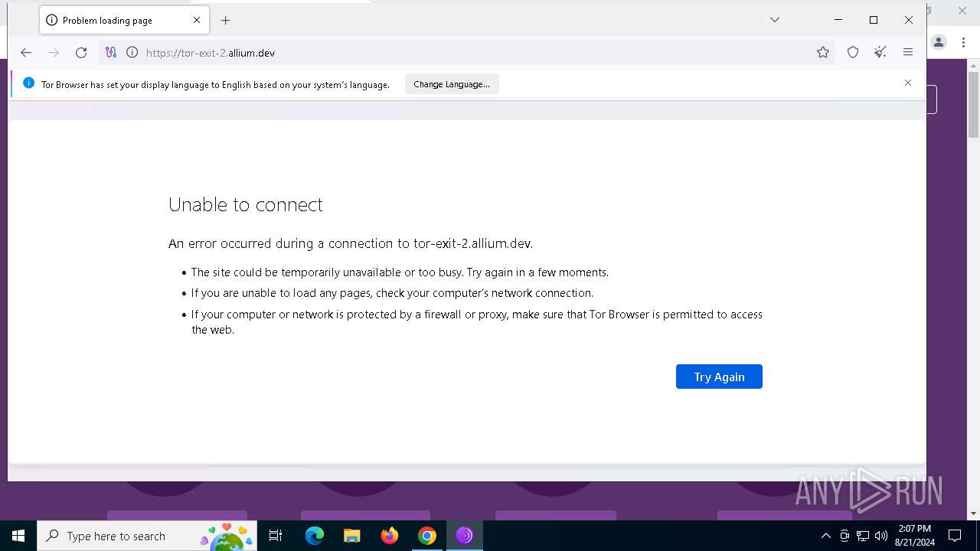Screen dimensions: 980x551
Task: Click the Type here to search box
Action: [x=149, y=536]
